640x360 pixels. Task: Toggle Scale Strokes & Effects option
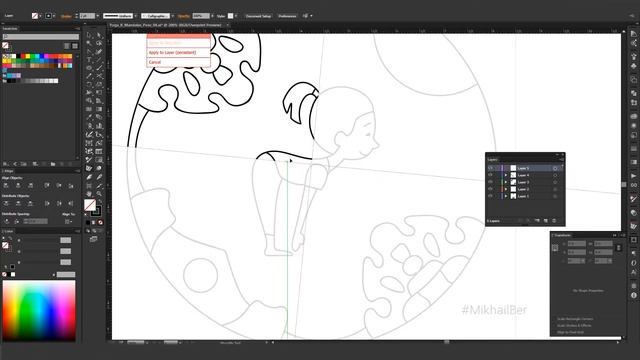(574, 325)
